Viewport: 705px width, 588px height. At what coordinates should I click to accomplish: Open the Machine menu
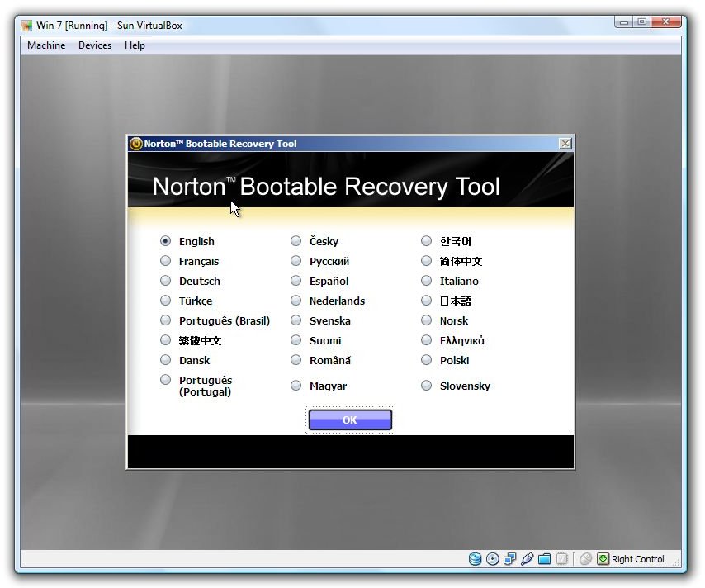pyautogui.click(x=46, y=45)
